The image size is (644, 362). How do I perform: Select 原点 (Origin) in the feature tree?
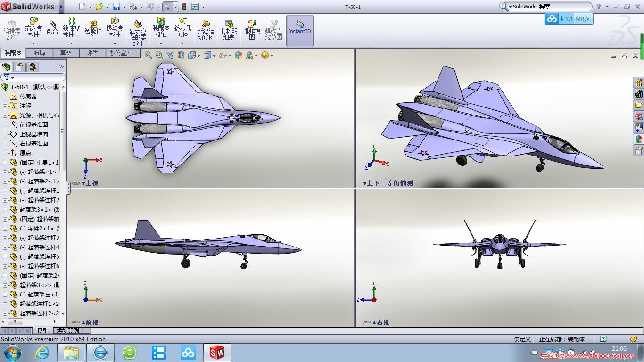point(25,153)
